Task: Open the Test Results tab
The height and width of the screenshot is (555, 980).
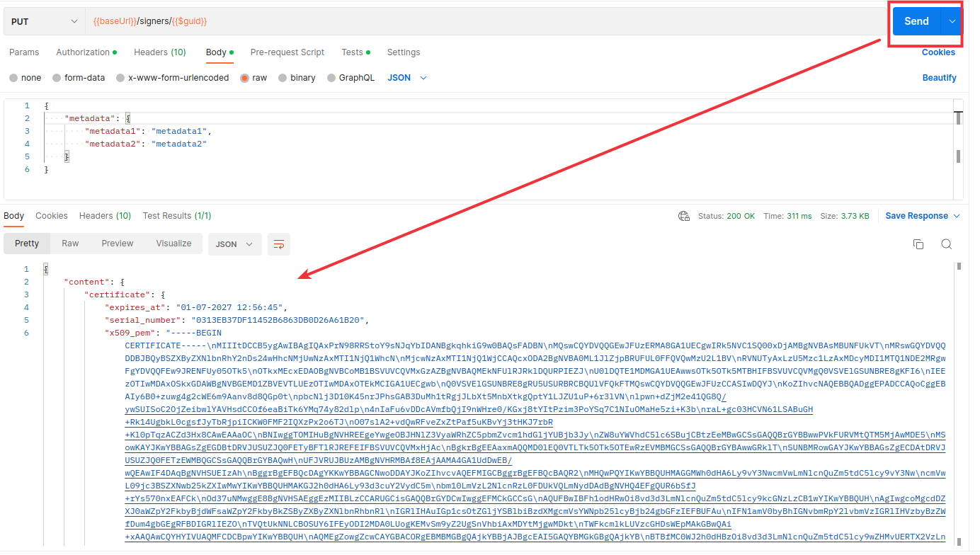Action: tap(176, 216)
